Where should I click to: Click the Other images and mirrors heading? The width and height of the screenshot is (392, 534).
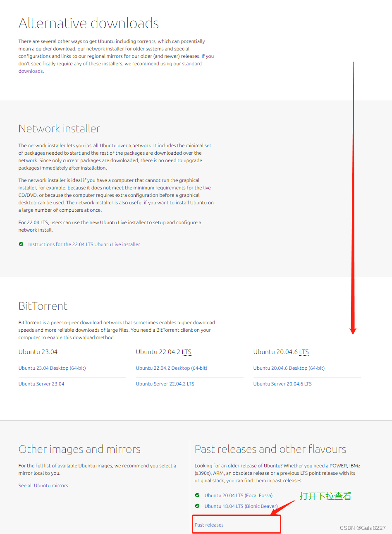(79, 449)
